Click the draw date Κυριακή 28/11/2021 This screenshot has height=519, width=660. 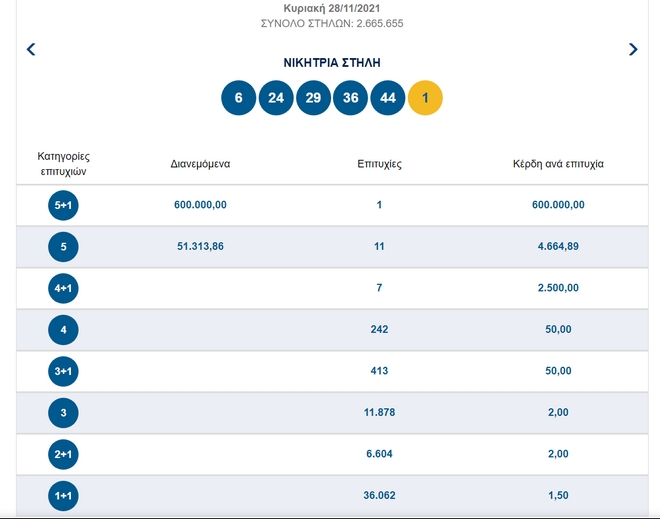(331, 7)
